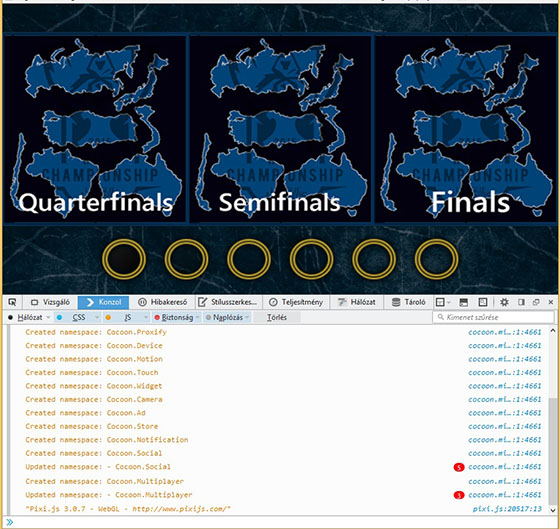Activate the element picker icon

(x=12, y=302)
